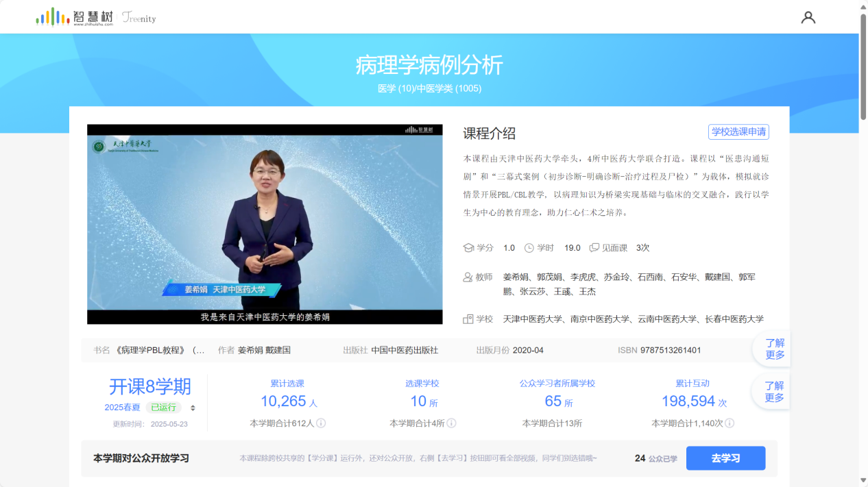Click the 学时 clock icon
This screenshot has height=487, width=868.
pyautogui.click(x=529, y=248)
